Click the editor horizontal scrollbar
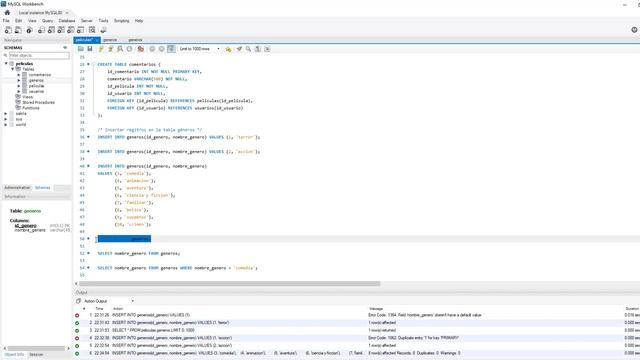The width and height of the screenshot is (640, 360). (229, 284)
